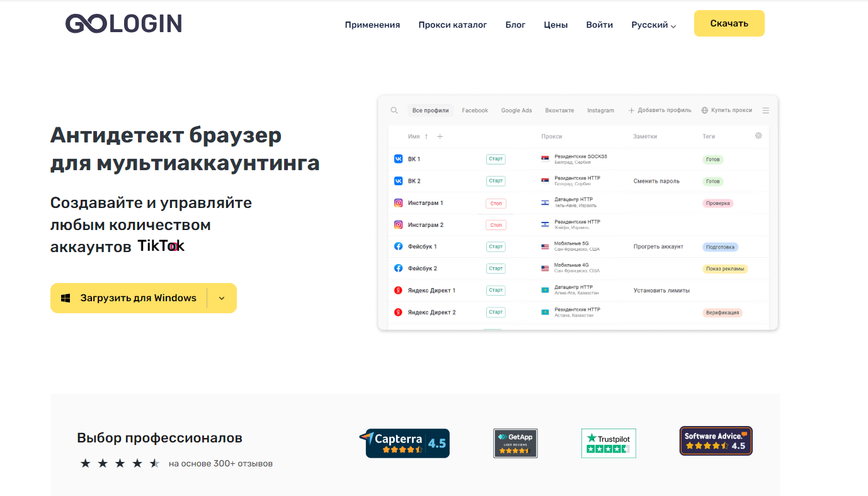
Task: Open the GetApp user reviews badge
Action: pos(515,443)
